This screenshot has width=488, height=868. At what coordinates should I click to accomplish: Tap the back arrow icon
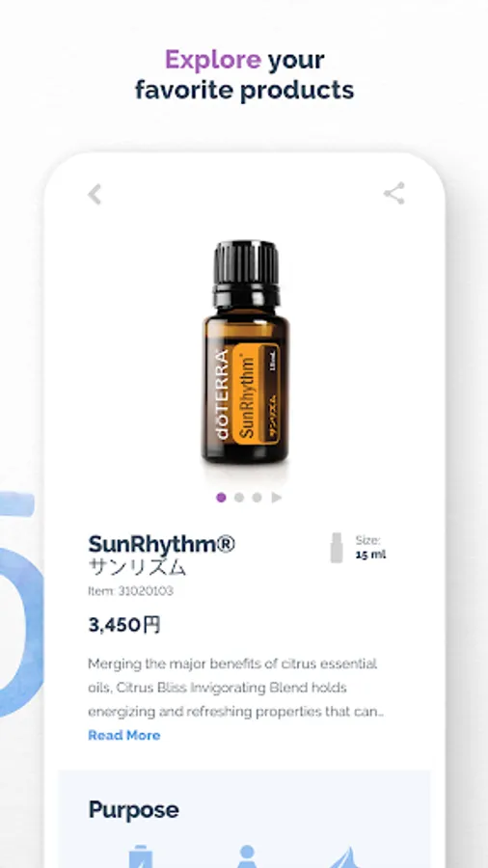click(95, 194)
